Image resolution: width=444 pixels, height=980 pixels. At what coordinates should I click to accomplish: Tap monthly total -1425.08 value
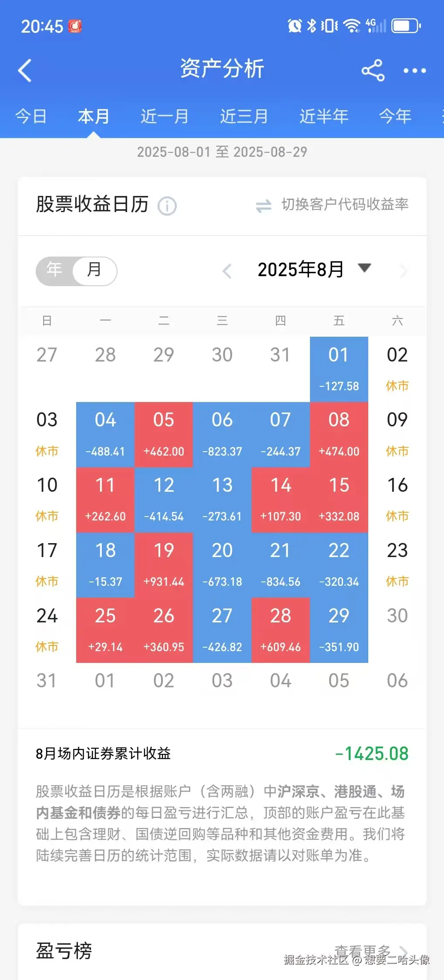click(x=372, y=754)
